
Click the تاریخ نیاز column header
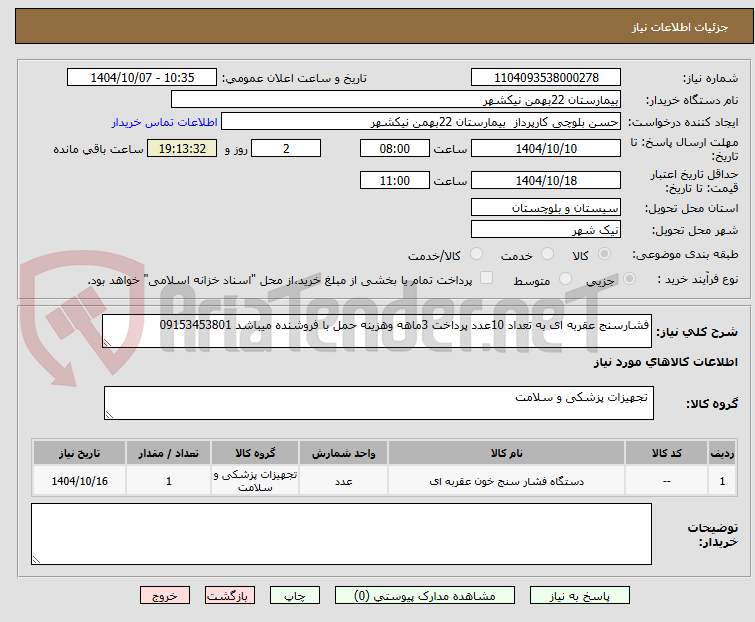(79, 453)
